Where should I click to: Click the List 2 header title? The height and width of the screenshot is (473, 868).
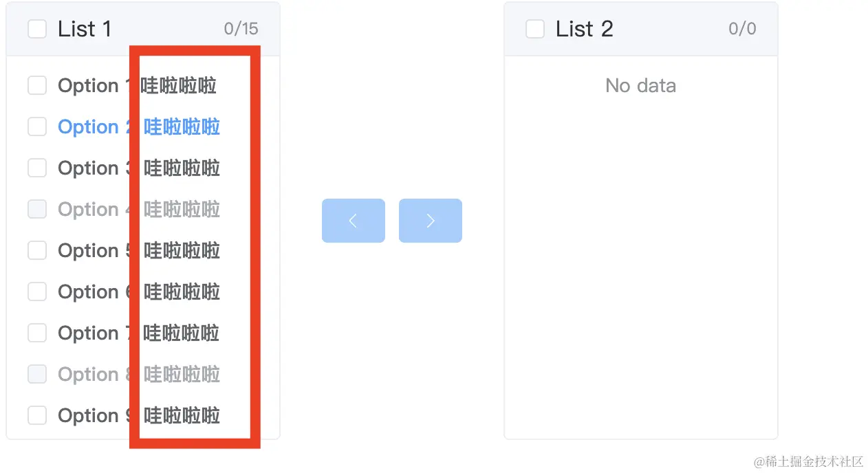click(x=583, y=28)
